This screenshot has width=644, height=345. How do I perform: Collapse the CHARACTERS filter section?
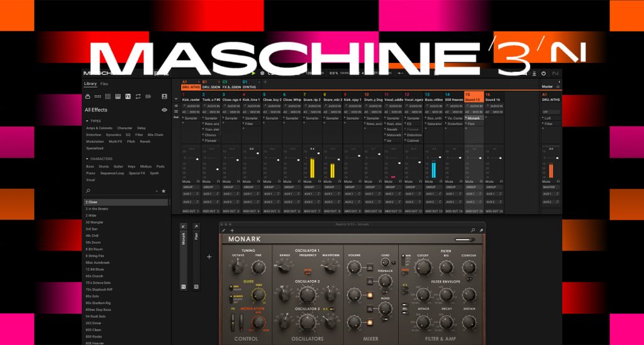87,159
